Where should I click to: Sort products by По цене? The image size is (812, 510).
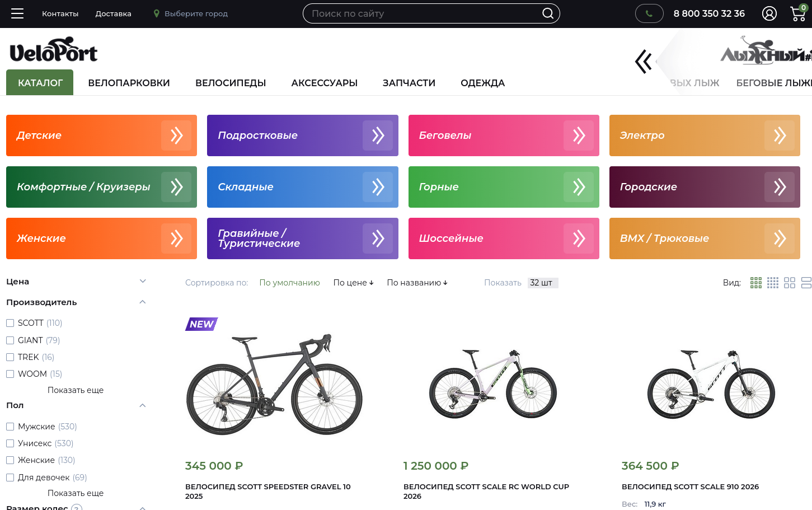(x=353, y=283)
